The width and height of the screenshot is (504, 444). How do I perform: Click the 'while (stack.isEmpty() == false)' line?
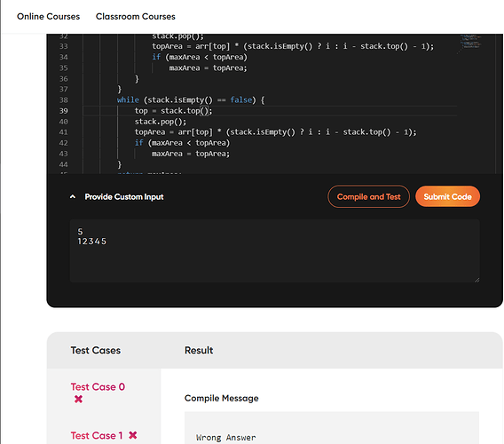(191, 100)
